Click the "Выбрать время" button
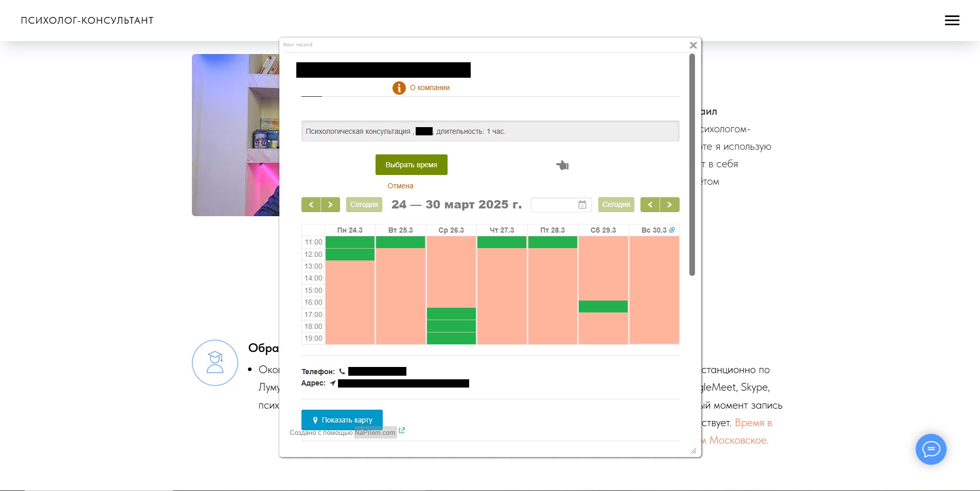 pos(412,165)
